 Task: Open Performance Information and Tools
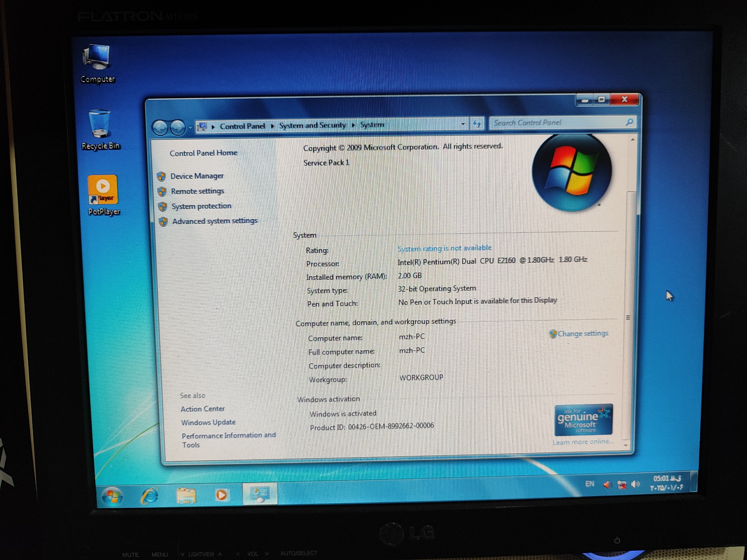(229, 440)
